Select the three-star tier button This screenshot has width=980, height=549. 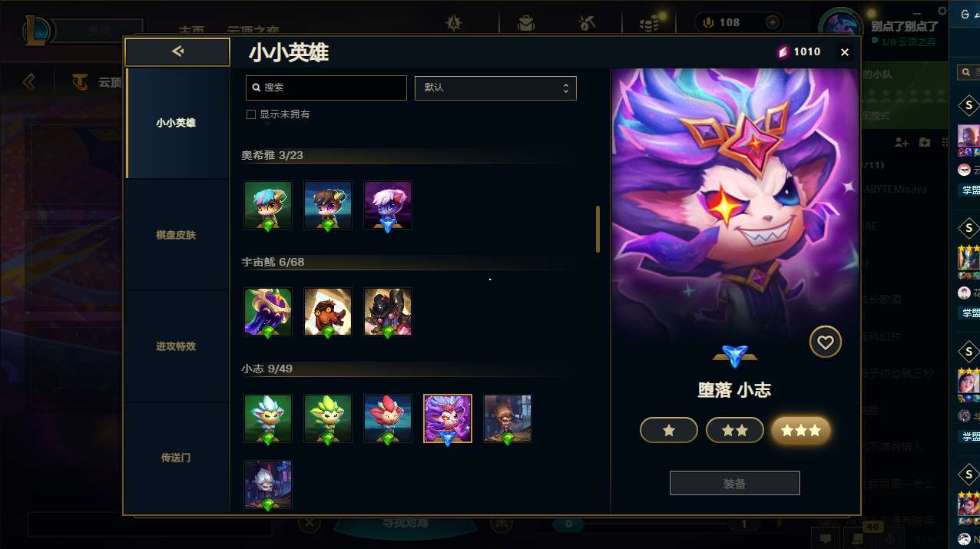click(x=801, y=431)
